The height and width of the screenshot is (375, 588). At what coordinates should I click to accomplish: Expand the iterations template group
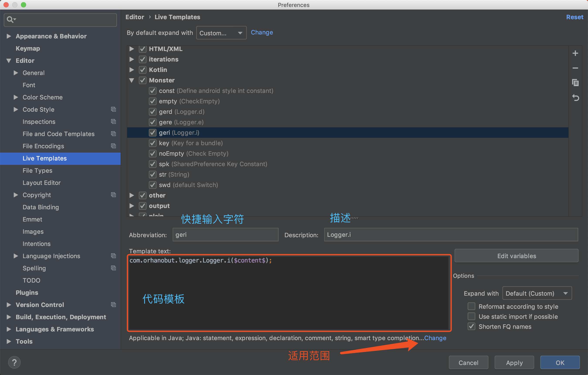(x=132, y=59)
